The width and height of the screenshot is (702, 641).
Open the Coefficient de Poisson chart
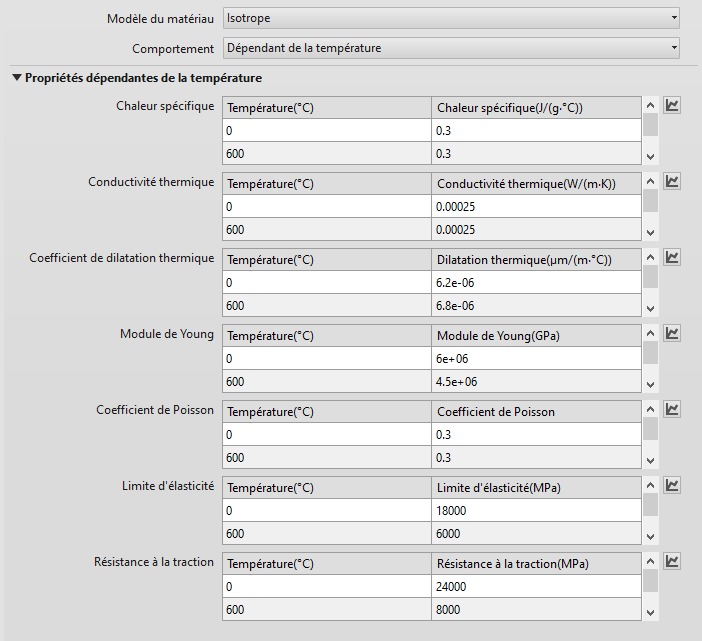tap(673, 409)
